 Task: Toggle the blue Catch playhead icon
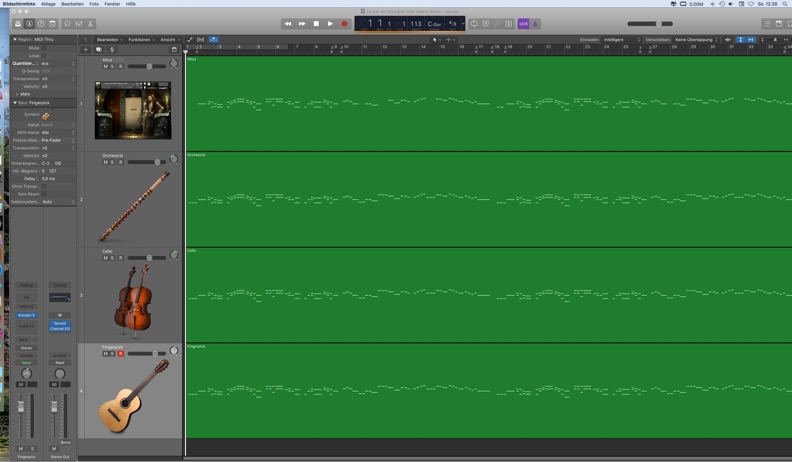coord(213,39)
